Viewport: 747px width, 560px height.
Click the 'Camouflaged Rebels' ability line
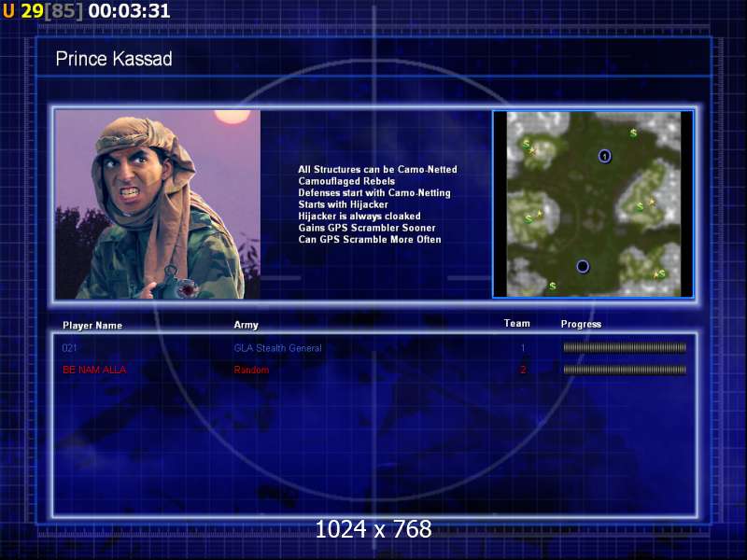tap(346, 181)
